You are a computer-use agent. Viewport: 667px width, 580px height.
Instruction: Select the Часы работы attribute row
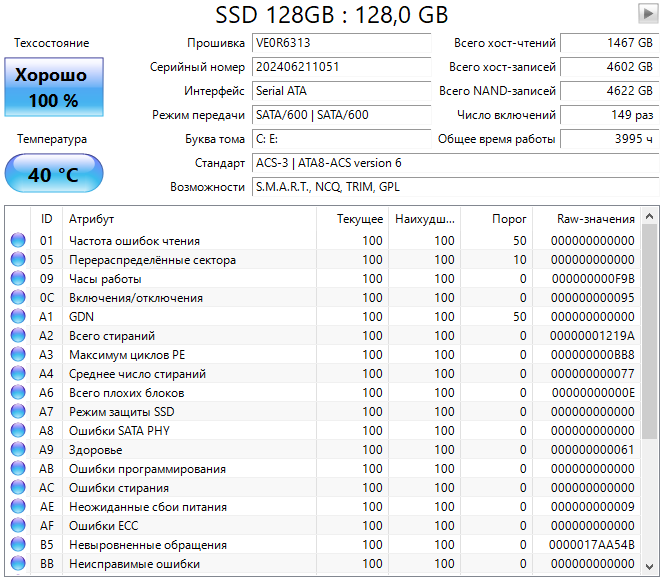323,278
